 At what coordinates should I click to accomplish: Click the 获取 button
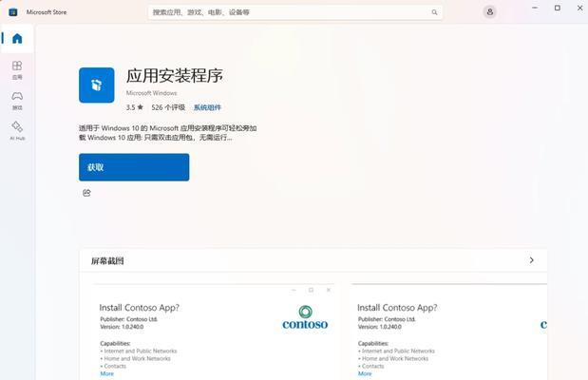pos(134,167)
